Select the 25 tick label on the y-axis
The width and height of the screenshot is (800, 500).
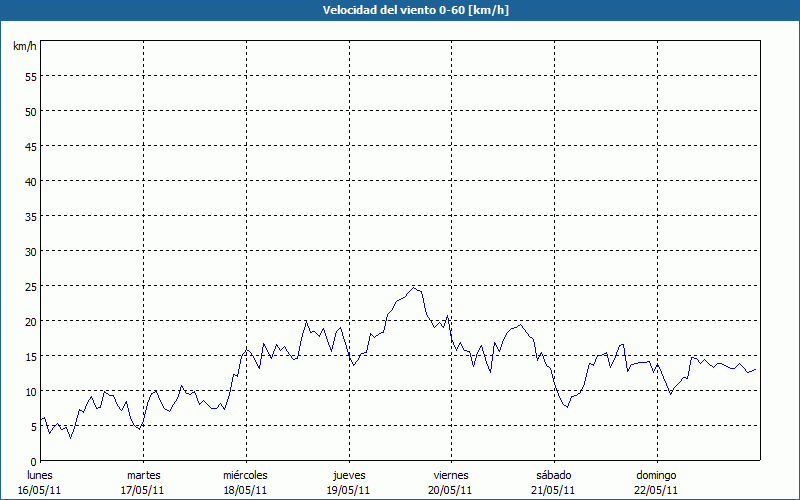30,286
